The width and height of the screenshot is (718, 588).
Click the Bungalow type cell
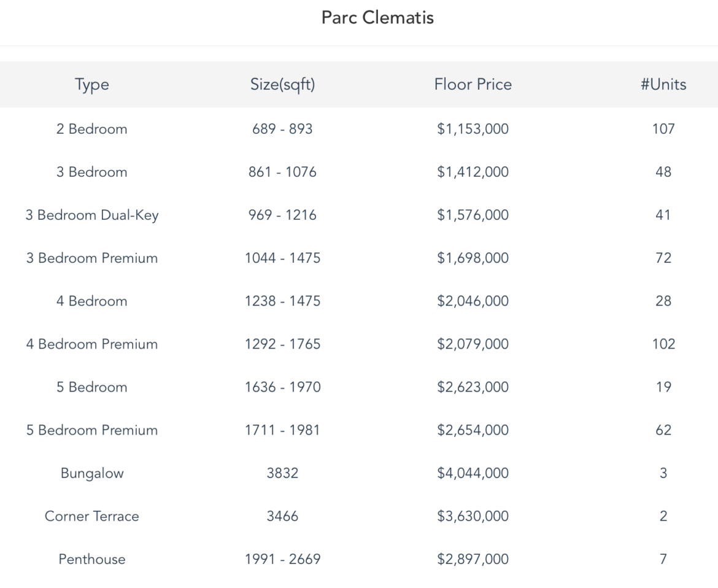point(91,473)
